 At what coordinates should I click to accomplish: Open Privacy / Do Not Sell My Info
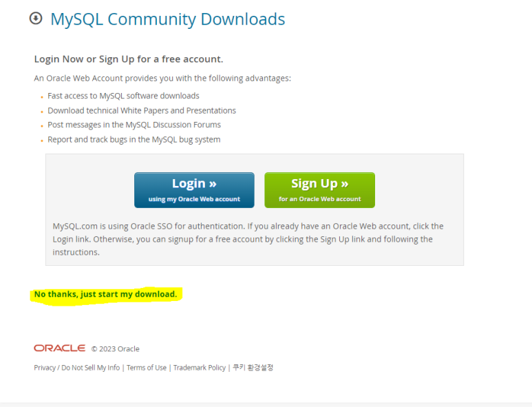point(76,368)
